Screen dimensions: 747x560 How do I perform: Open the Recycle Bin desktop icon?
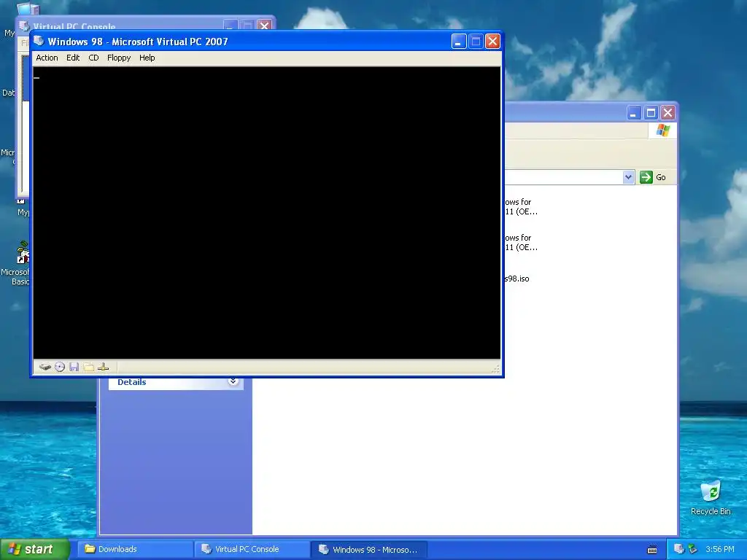pyautogui.click(x=711, y=497)
